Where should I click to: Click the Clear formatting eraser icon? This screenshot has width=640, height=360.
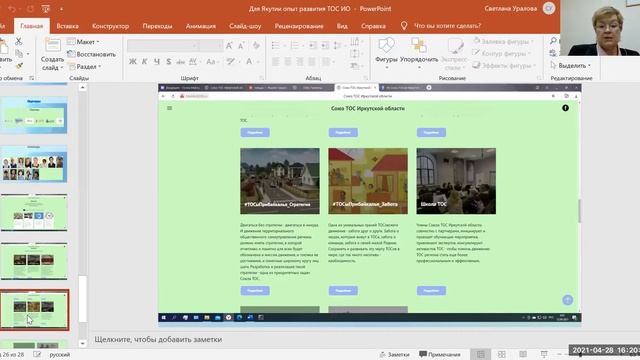256,46
